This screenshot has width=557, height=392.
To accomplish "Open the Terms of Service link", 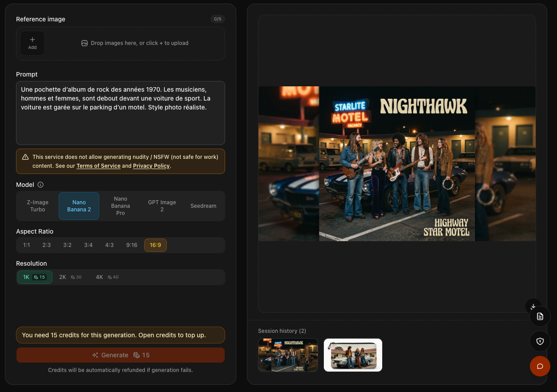I will (98, 166).
